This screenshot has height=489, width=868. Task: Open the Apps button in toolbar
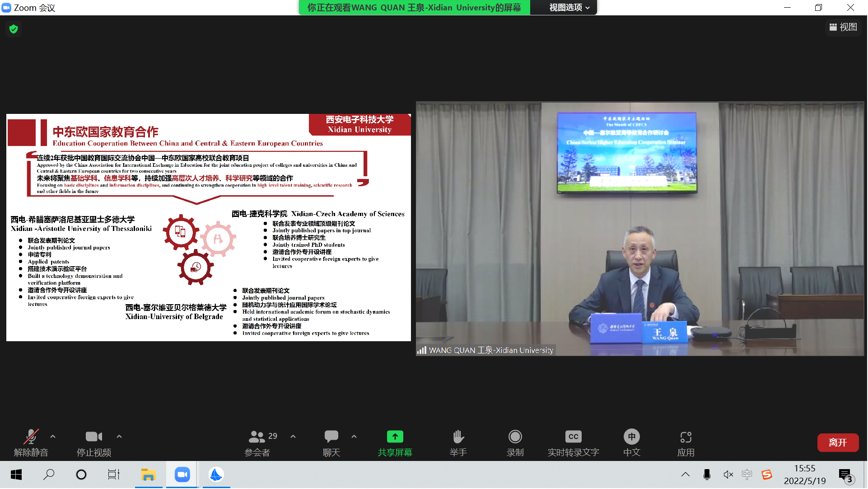pos(686,443)
